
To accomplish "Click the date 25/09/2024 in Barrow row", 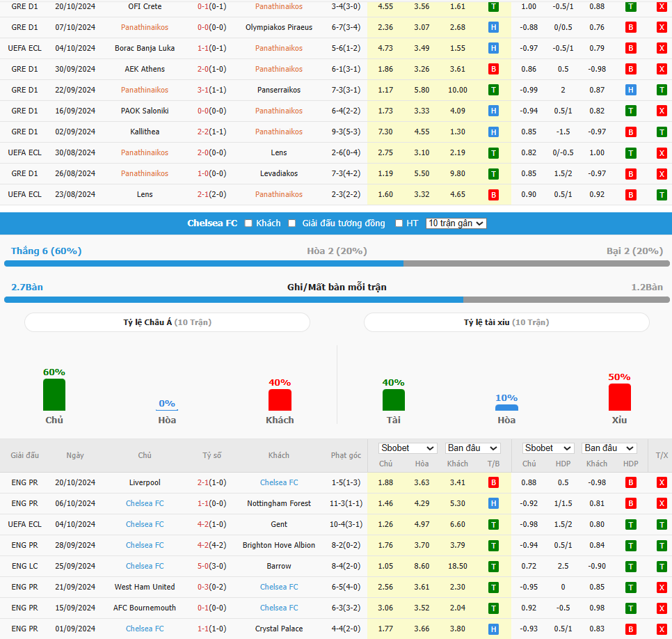I will click(x=75, y=566).
